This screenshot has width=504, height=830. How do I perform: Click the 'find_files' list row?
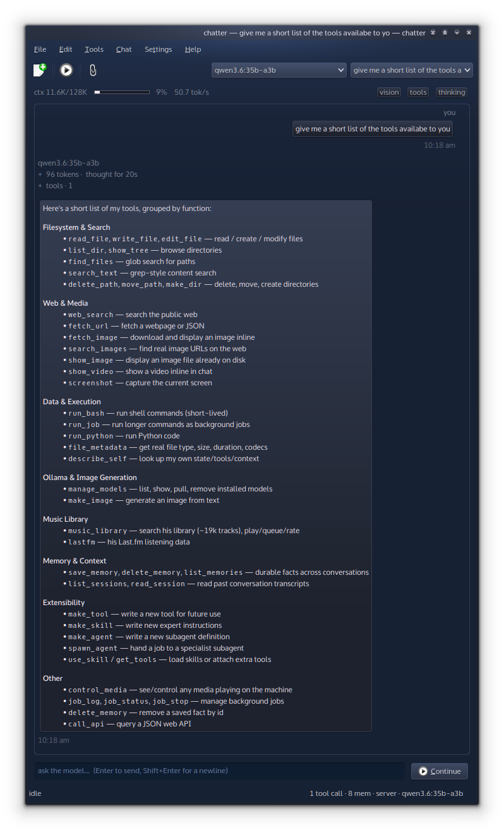pos(129,262)
